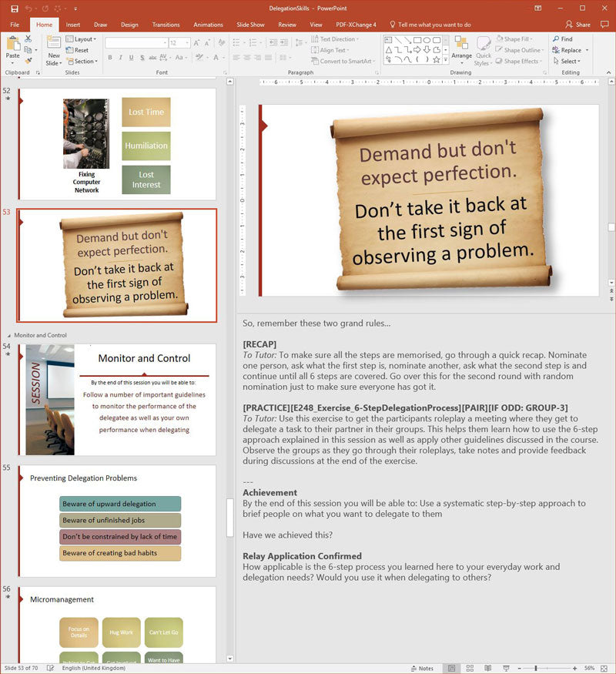Click the New Slide icon
This screenshot has width=616, height=674.
54,42
